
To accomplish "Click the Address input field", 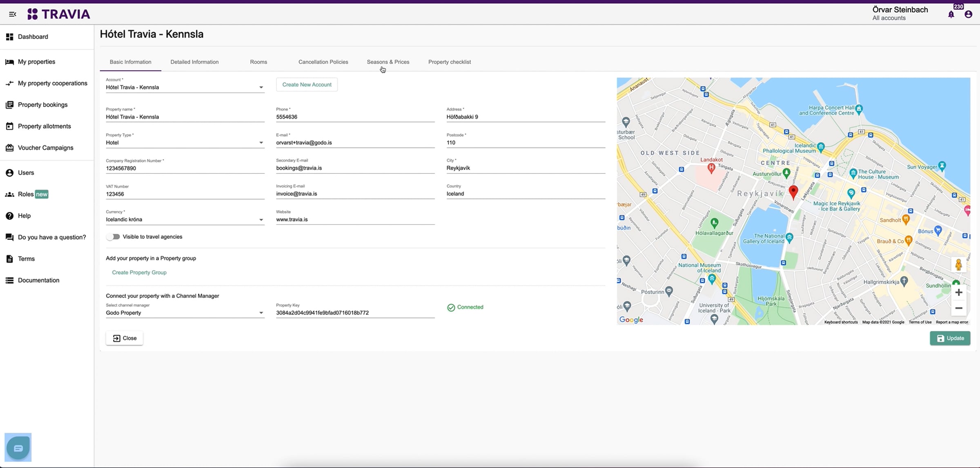I will tap(526, 117).
